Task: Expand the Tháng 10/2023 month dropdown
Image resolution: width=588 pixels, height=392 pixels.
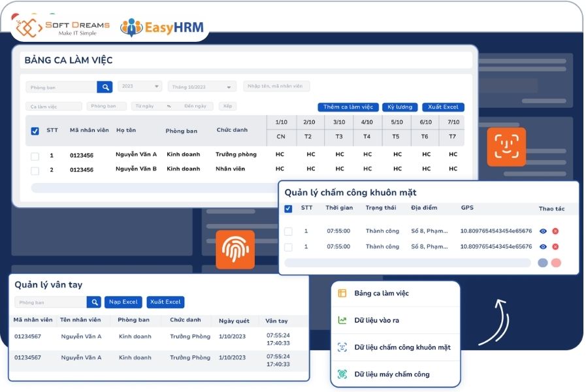Action: [202, 87]
